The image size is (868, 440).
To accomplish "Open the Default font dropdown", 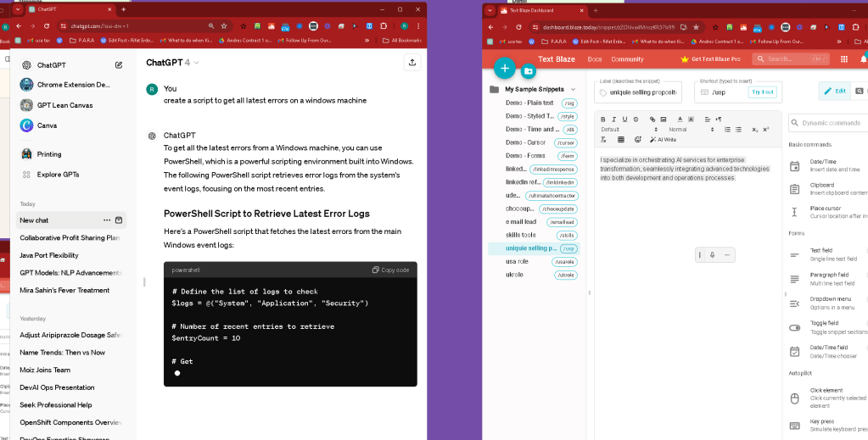I will click(x=628, y=130).
